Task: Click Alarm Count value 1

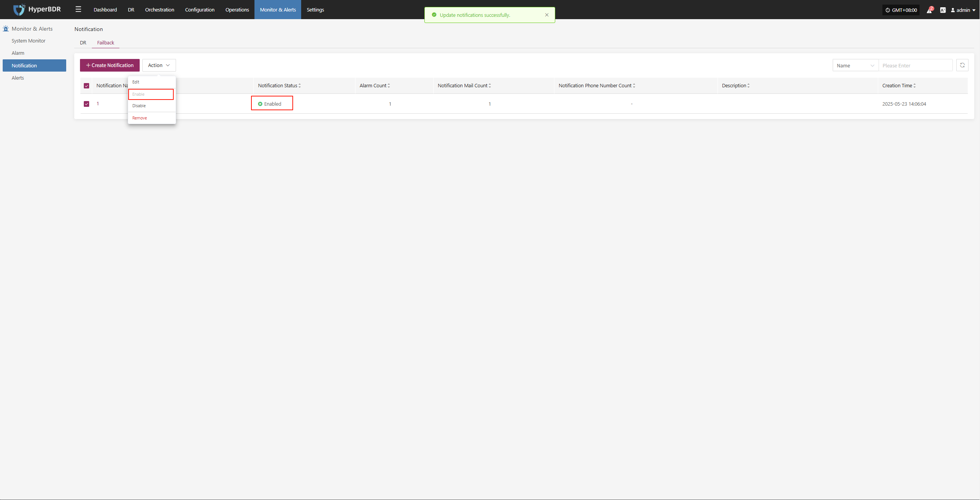Action: [x=390, y=104]
